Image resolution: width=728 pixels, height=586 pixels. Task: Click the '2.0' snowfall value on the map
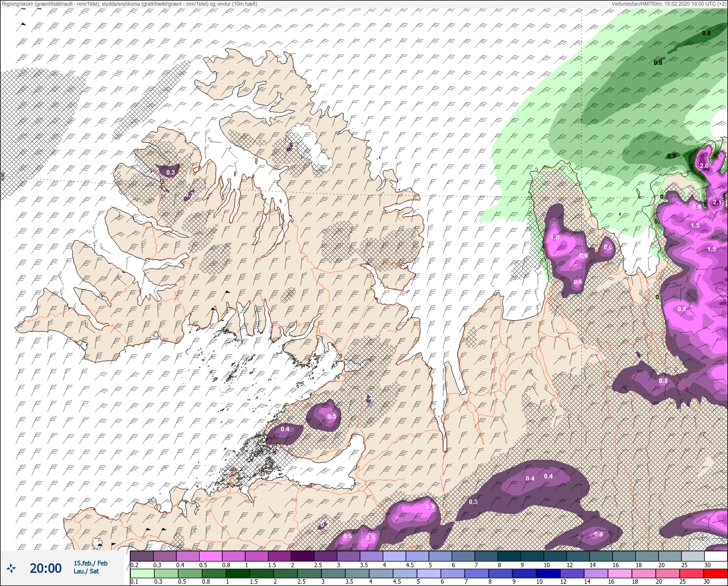704,166
